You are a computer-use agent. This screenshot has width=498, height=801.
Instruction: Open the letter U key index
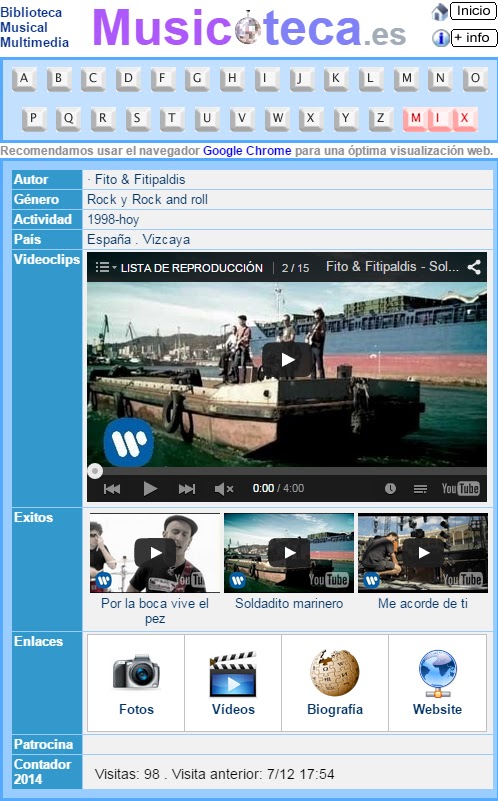point(207,119)
